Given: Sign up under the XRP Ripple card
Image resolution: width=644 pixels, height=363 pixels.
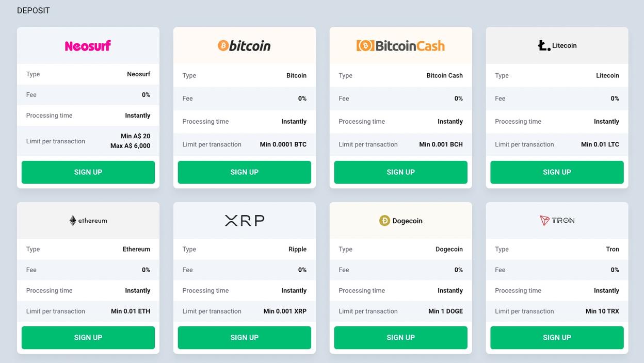Looking at the screenshot, I should (245, 338).
